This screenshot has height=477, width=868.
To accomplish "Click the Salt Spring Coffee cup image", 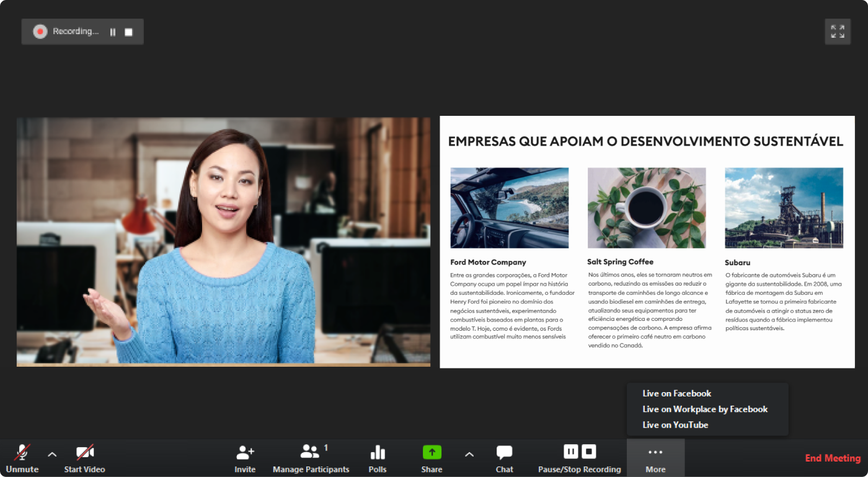I will [647, 208].
